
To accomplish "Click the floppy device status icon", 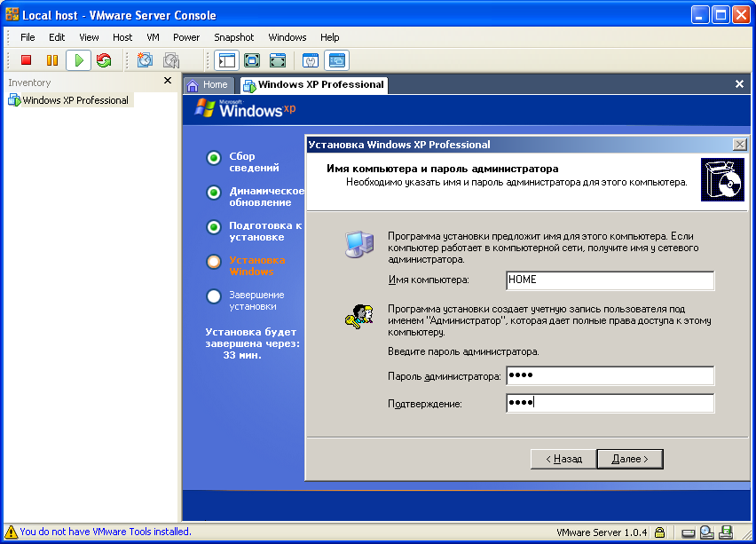I will [x=726, y=532].
